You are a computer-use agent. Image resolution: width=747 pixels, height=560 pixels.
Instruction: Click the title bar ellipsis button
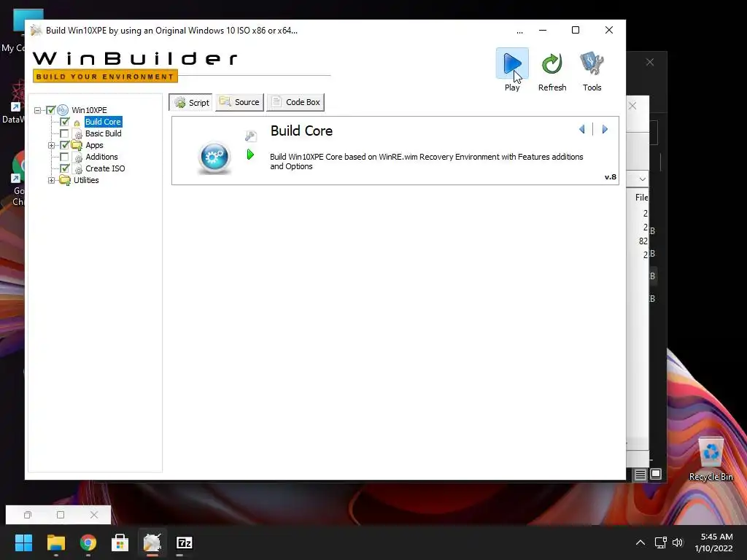point(519,31)
